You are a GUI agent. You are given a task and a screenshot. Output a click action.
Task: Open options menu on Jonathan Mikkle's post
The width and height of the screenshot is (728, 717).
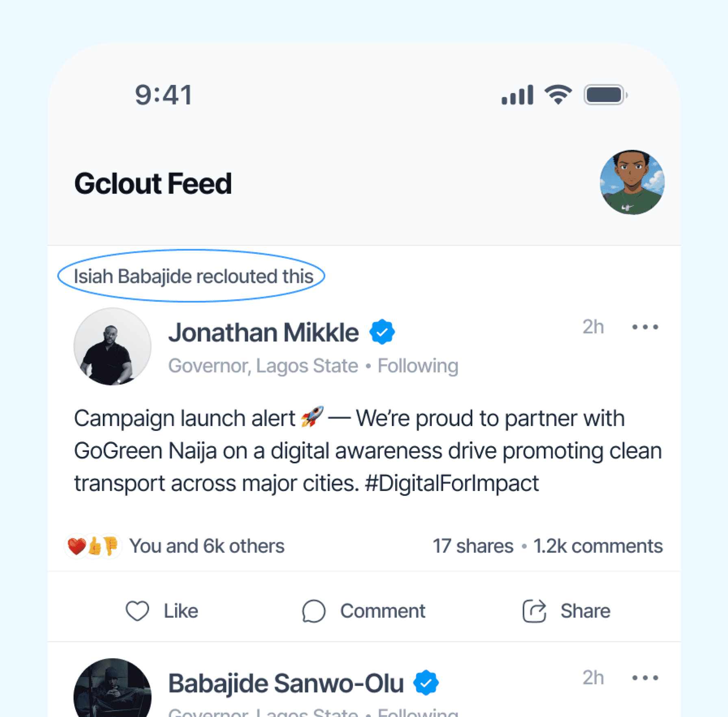645,327
